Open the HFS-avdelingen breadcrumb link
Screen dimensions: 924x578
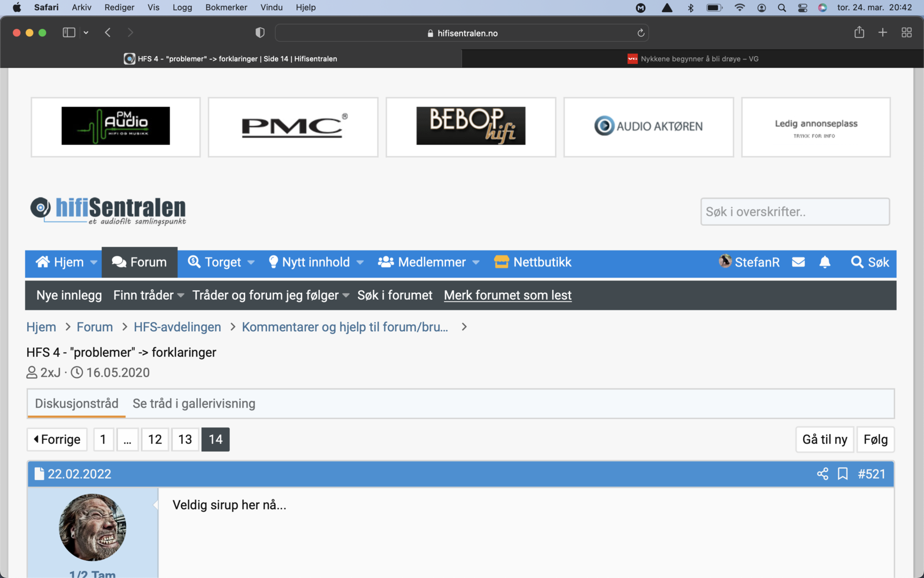tap(178, 327)
